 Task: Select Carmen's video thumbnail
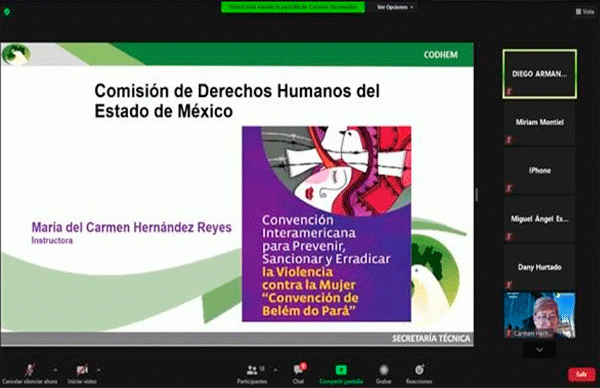540,315
